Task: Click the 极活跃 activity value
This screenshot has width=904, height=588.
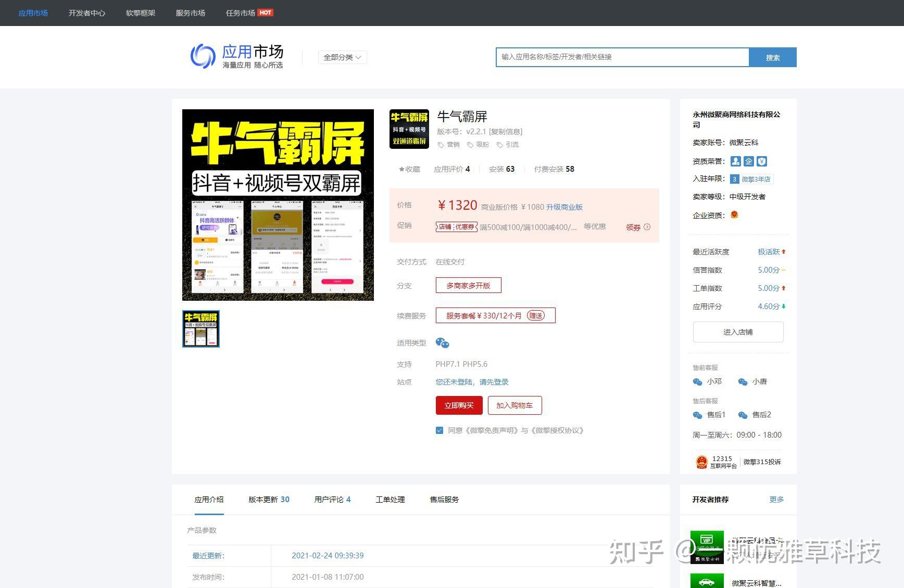Action: [x=769, y=252]
